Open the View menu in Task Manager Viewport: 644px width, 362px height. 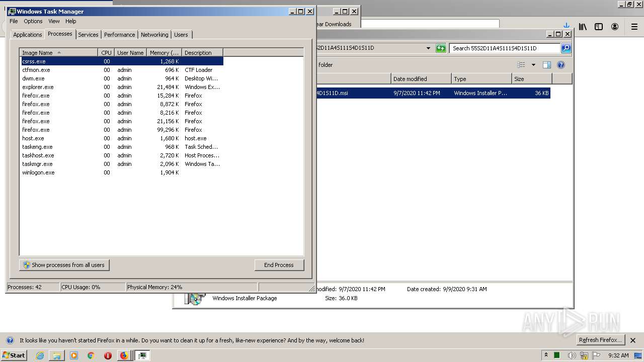[x=54, y=21]
